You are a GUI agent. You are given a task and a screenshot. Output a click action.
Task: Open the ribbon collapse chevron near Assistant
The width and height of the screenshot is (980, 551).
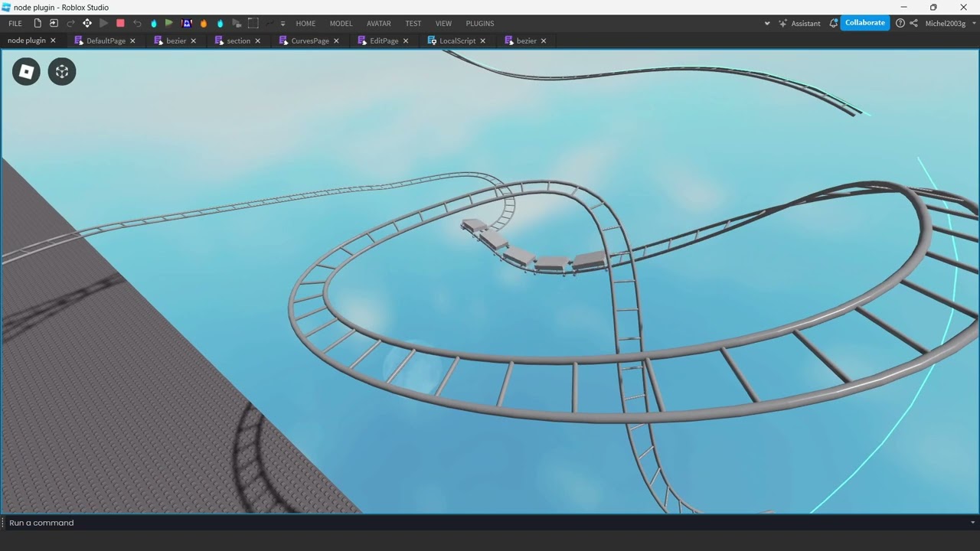[x=767, y=23]
